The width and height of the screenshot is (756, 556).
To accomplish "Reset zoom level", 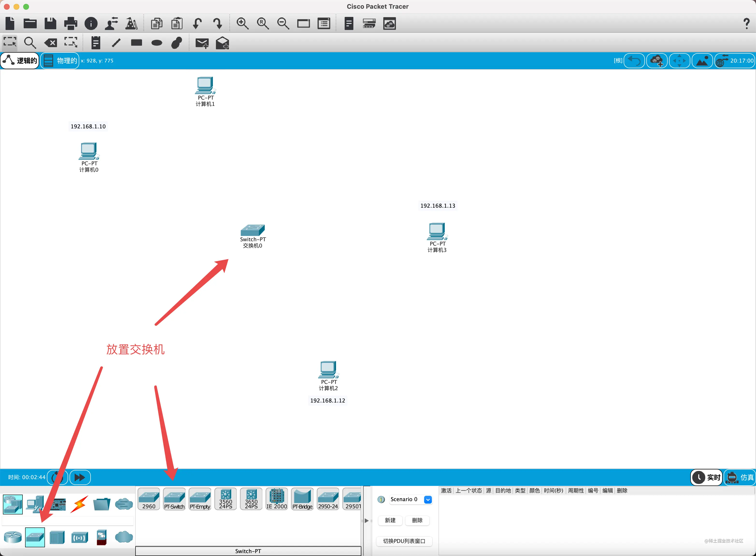I will point(263,23).
